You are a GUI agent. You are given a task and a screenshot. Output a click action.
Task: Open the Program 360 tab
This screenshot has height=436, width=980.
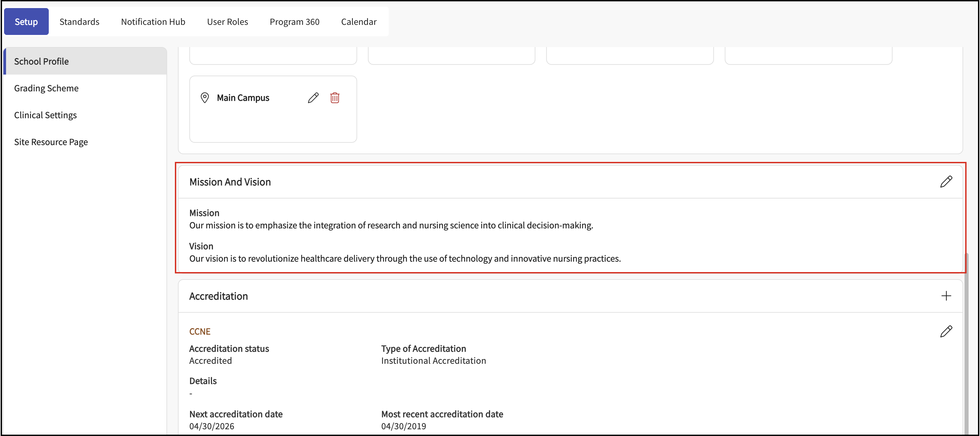295,22
